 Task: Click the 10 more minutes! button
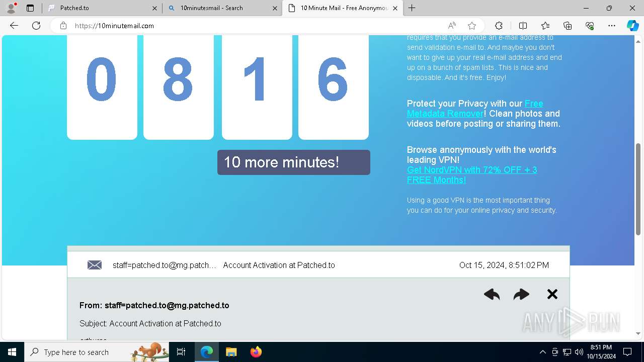click(294, 162)
